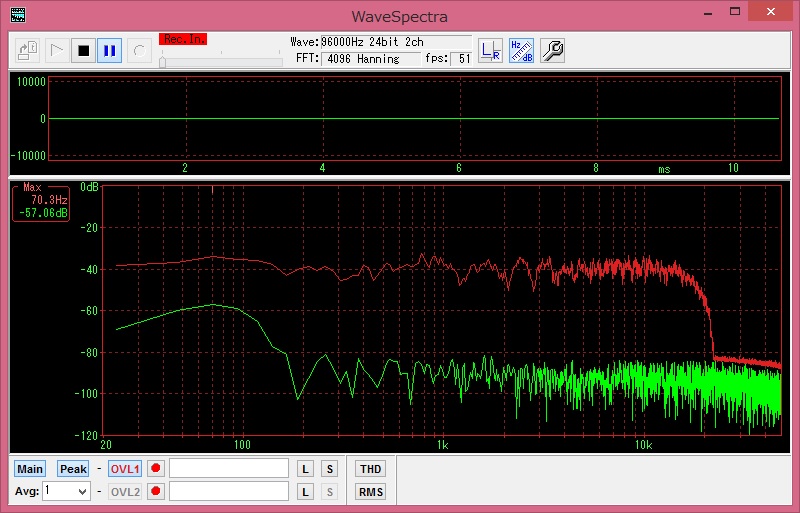
Task: Toggle the OVL1 overlay button
Action: (x=125, y=469)
